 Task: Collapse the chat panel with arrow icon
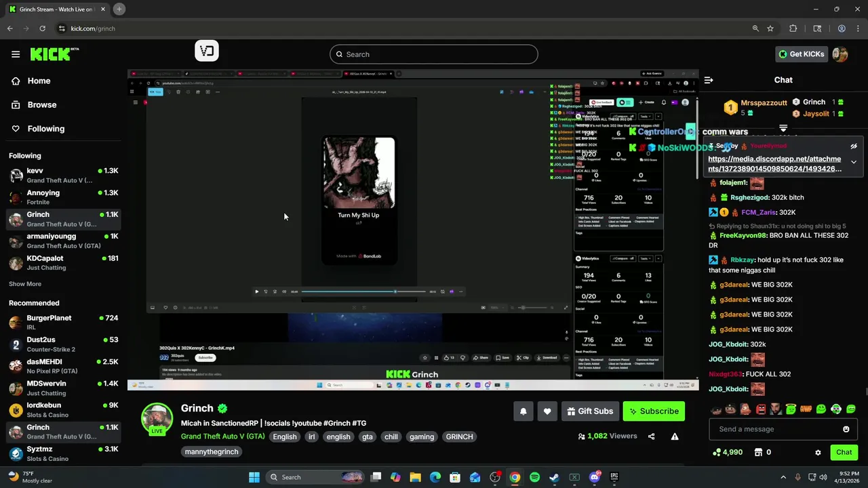coord(709,80)
